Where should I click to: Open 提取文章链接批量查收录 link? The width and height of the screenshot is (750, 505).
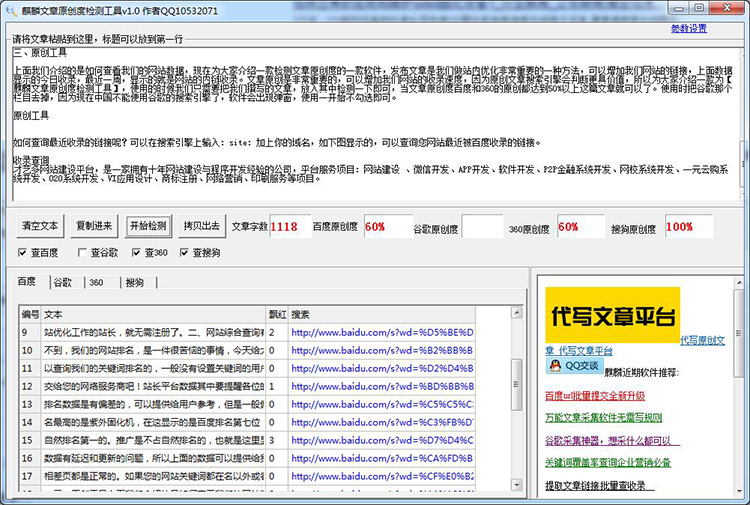point(600,485)
